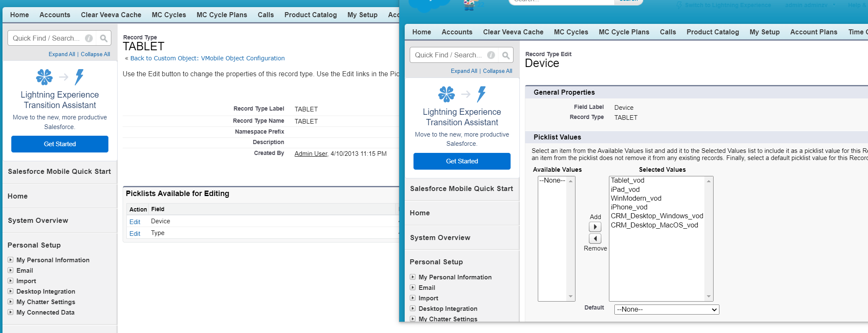Image resolution: width=868 pixels, height=333 pixels.
Task: Click info icon in right panel Quick Find
Action: (491, 55)
